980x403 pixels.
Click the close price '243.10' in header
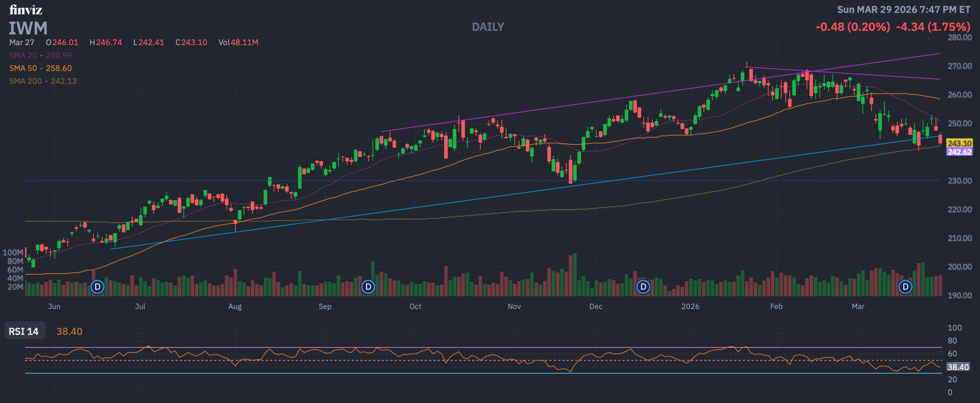tap(194, 43)
